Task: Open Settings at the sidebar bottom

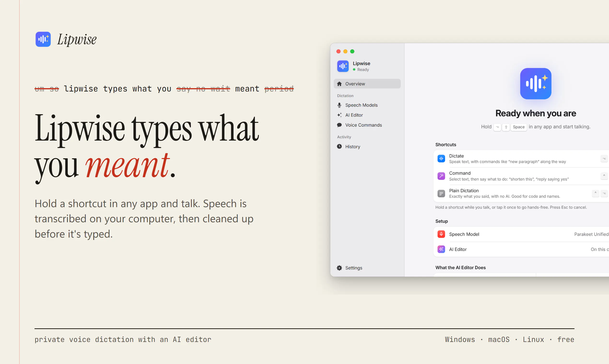Action: [367, 268]
